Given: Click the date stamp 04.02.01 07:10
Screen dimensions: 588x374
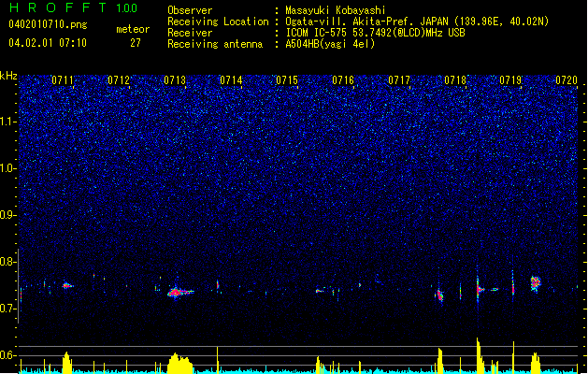Looking at the screenshot, I should (48, 43).
